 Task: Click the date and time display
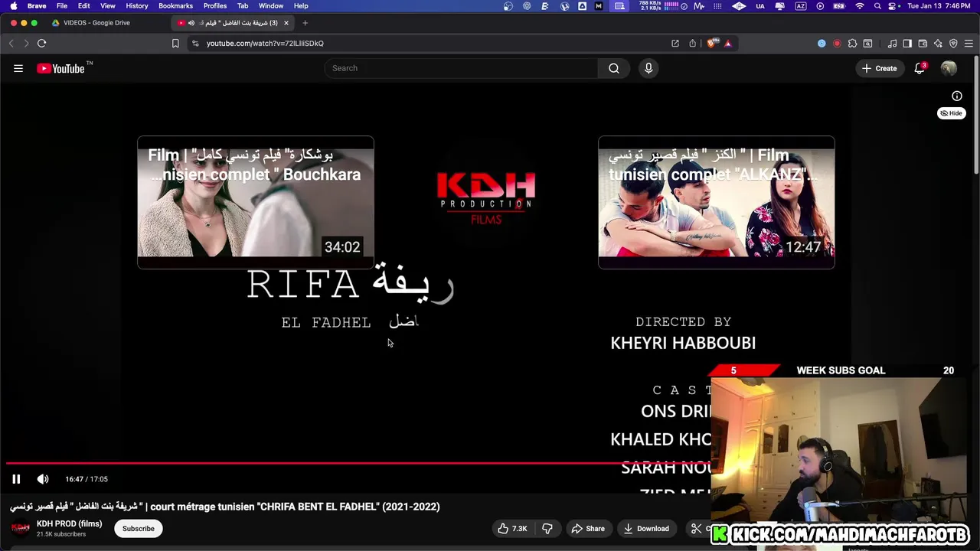click(939, 6)
